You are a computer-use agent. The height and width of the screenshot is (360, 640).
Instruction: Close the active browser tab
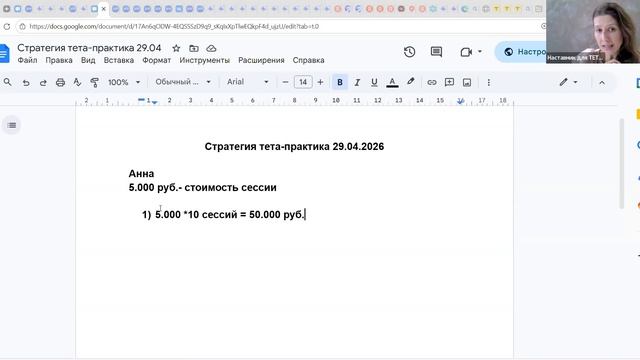[104, 9]
